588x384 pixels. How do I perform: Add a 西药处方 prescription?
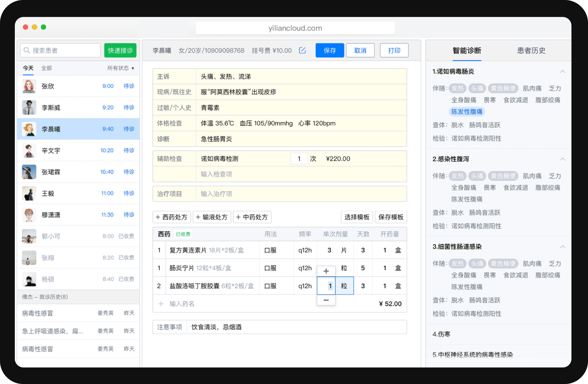[171, 217]
